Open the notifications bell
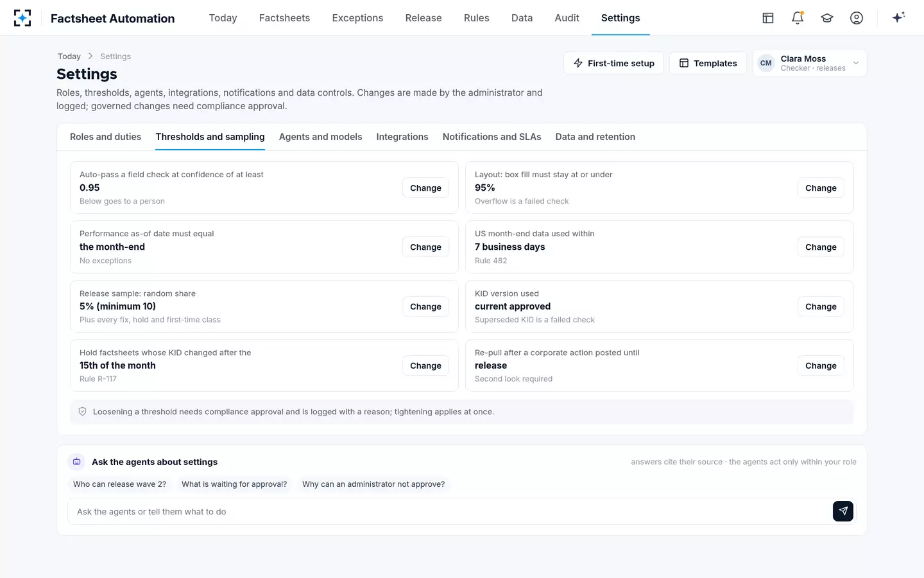 (x=798, y=18)
